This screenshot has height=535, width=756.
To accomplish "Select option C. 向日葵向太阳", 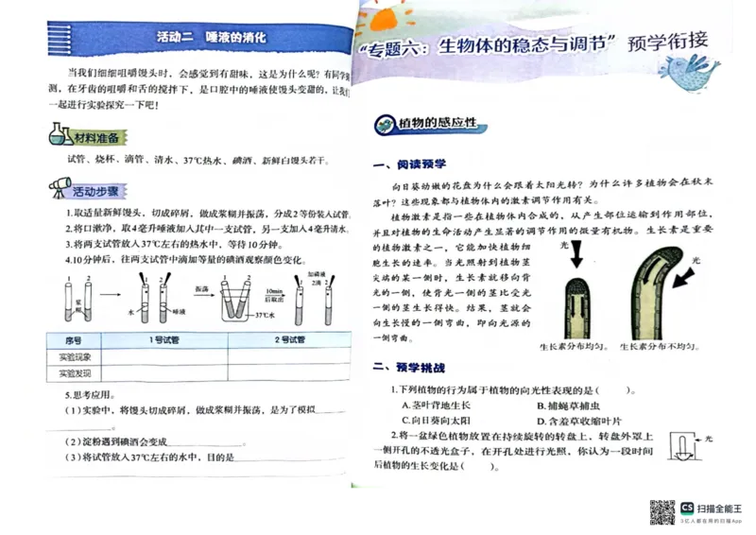I will [436, 421].
